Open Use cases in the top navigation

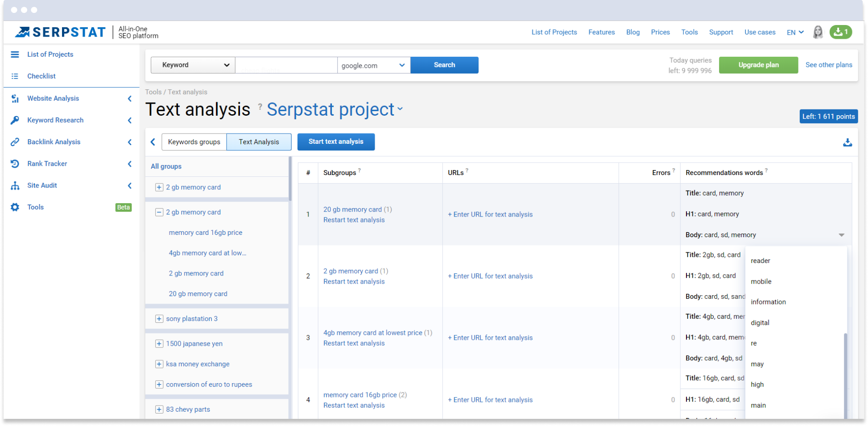(760, 32)
